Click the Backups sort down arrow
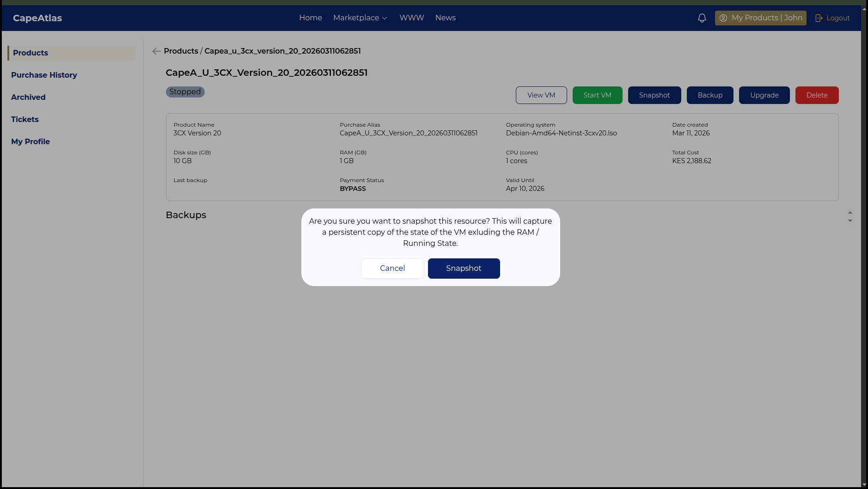 click(x=850, y=221)
